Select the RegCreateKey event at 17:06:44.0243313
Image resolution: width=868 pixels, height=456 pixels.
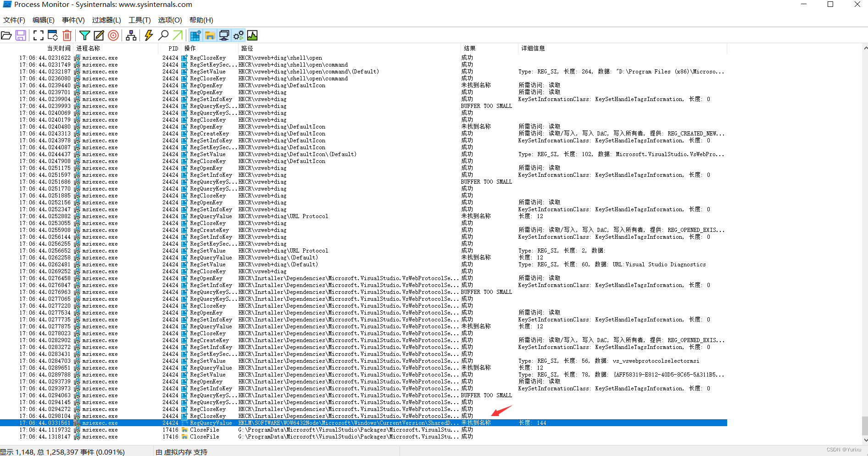pos(363,134)
